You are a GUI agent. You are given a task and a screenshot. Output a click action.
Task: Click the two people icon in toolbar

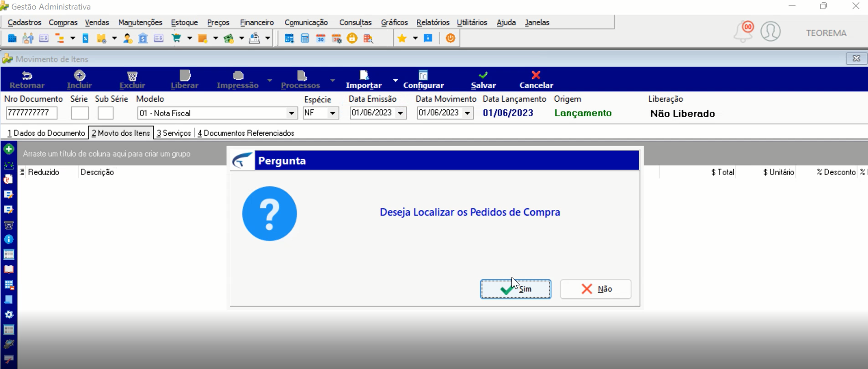point(28,38)
